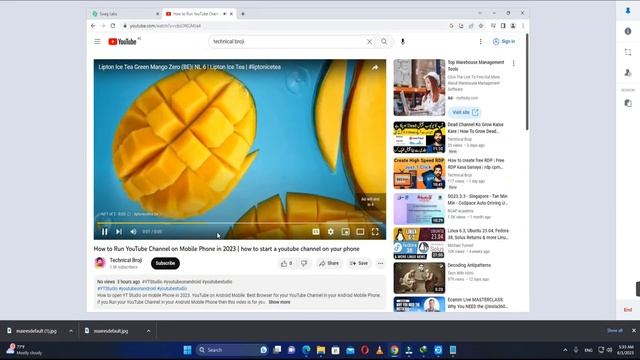Open VLC media player from the taskbar
This screenshot has height=360, width=640.
pos(380,350)
